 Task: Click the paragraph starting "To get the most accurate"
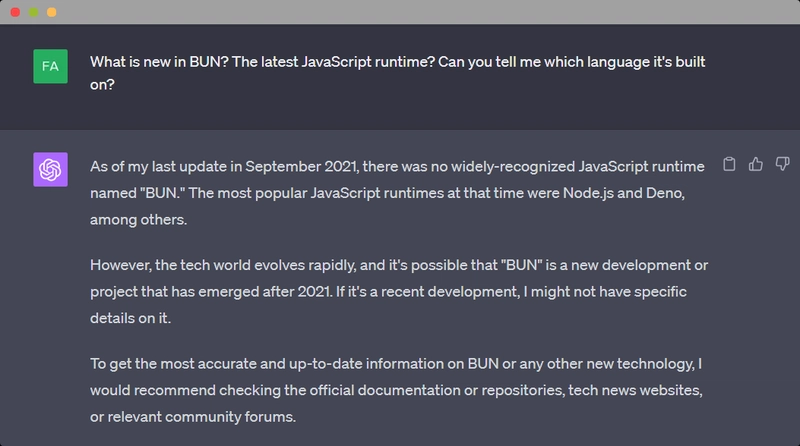click(397, 390)
